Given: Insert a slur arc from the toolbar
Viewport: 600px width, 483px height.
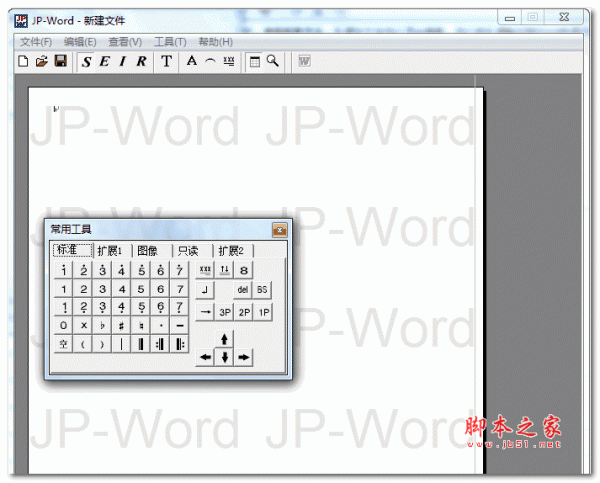Looking at the screenshot, I should pos(210,61).
